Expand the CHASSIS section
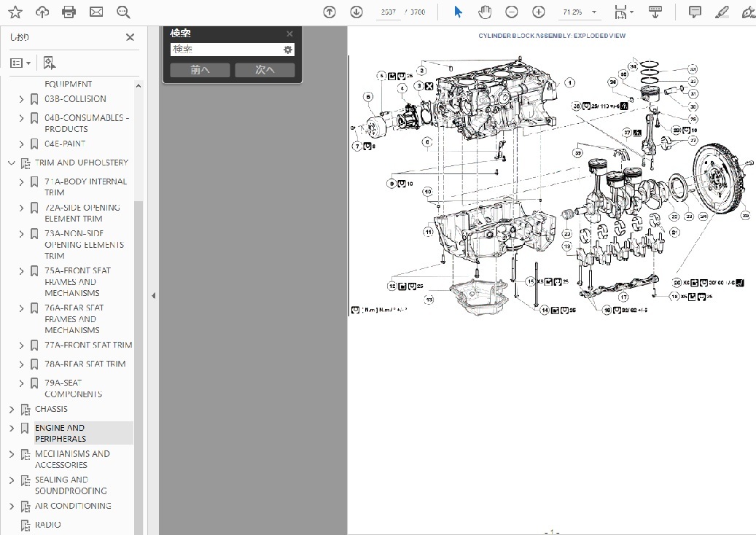756x535 pixels. (12, 409)
